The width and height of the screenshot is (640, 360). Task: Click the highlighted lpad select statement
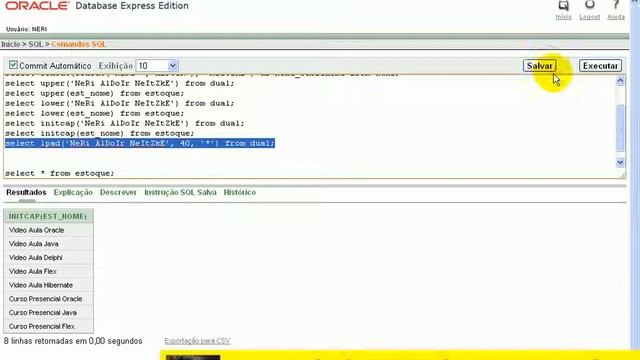(x=140, y=143)
